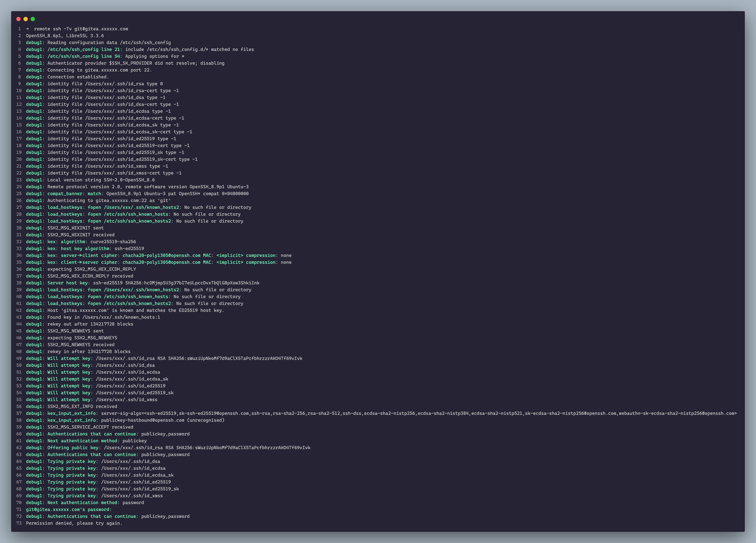This screenshot has width=756, height=543.
Task: Click 'Trying private key: /Users/xxx/.ssh/id_xmss' line
Action: [94, 496]
